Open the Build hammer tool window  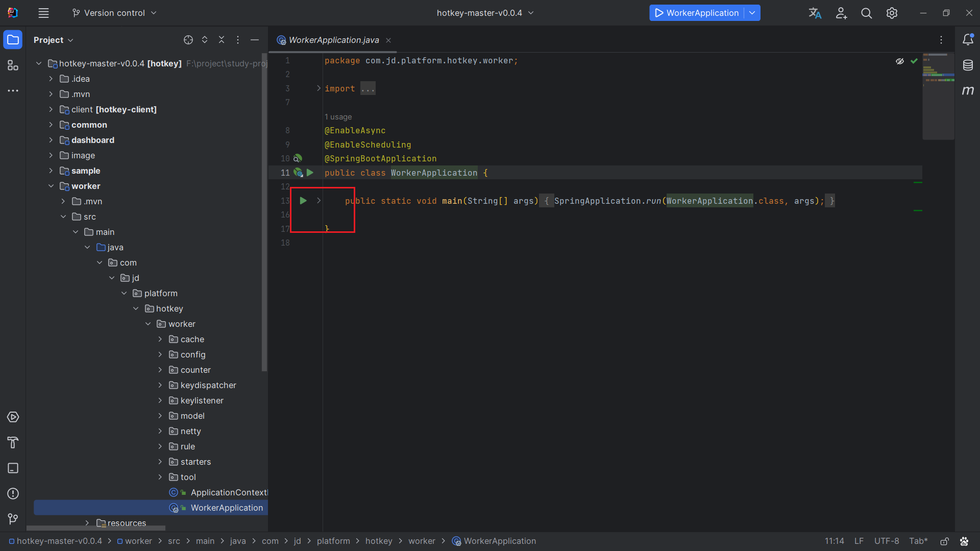(x=13, y=443)
